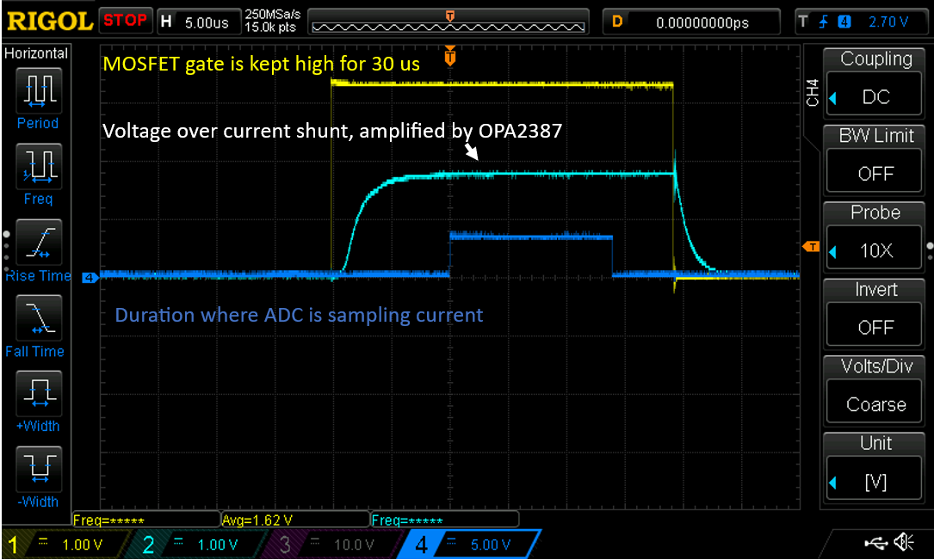This screenshot has width=934, height=560.
Task: Click the D delay time field
Action: point(691,22)
